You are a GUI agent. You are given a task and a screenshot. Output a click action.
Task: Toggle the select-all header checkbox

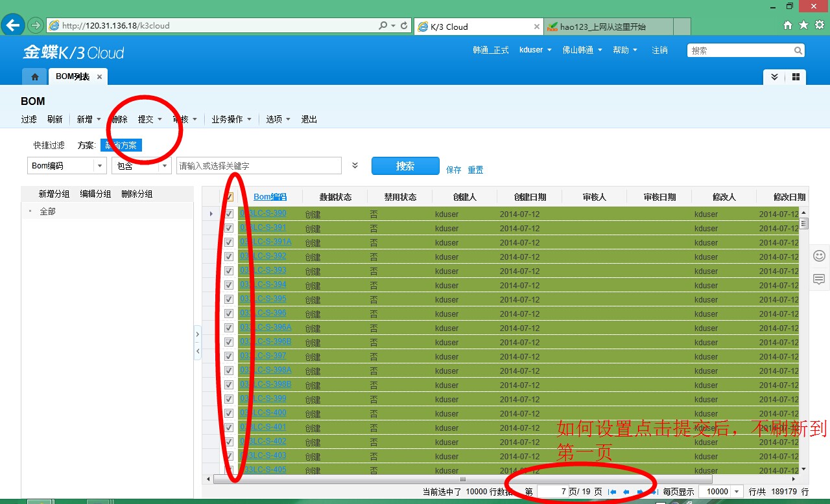pos(229,197)
